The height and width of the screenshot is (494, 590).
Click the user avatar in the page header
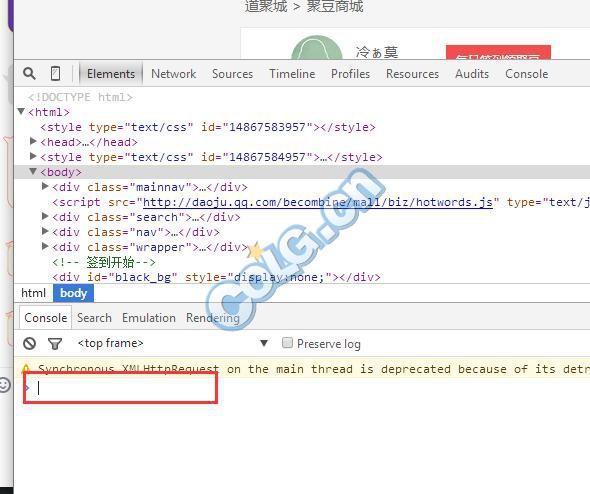point(317,47)
